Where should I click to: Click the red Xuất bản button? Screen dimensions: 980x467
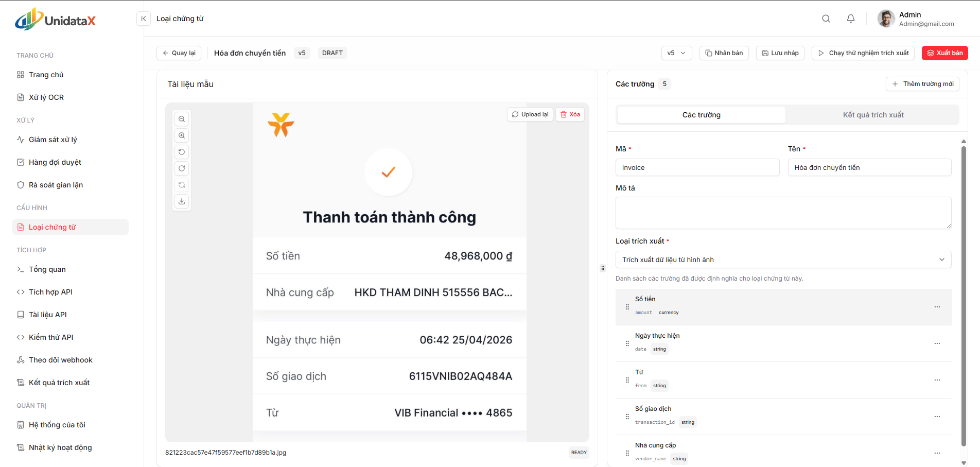click(x=944, y=53)
